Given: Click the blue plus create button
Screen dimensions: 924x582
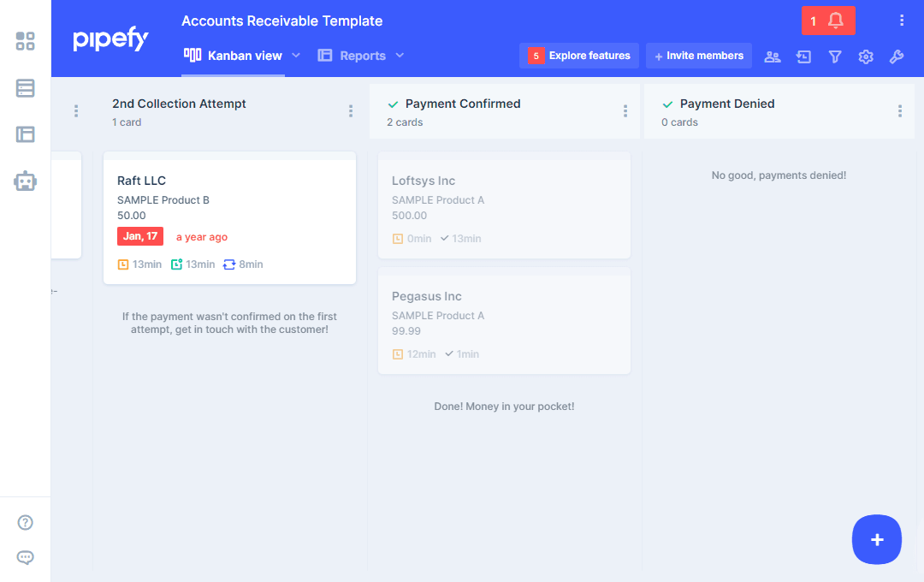Looking at the screenshot, I should coord(876,539).
